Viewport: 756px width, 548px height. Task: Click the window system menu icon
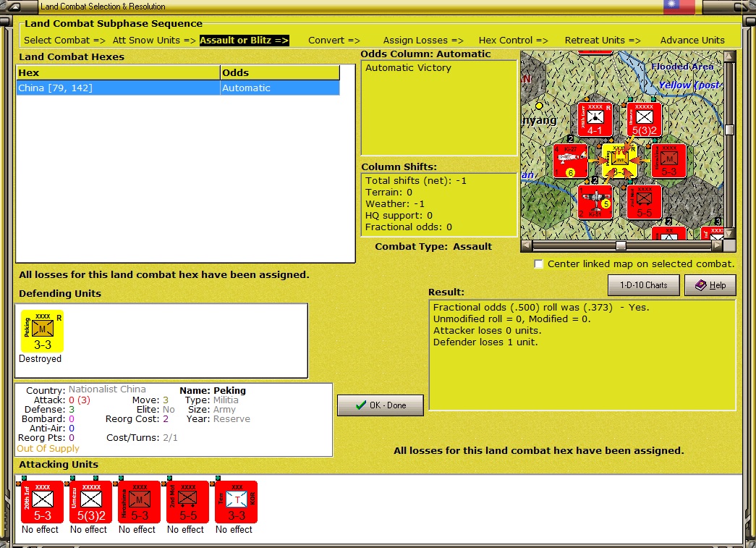click(14, 7)
